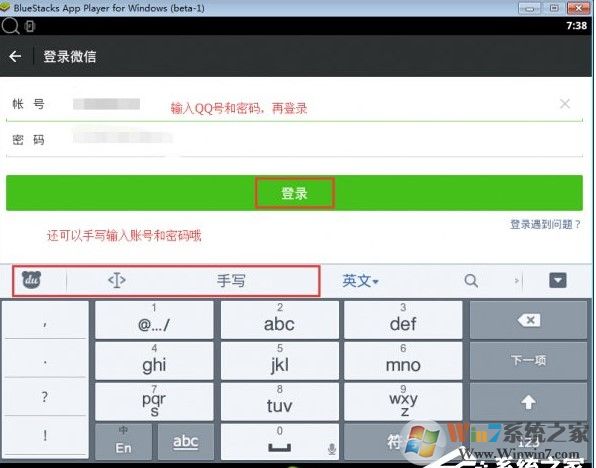Toggle the 中/En language switch key
Screen dimensions: 596x468
click(124, 441)
